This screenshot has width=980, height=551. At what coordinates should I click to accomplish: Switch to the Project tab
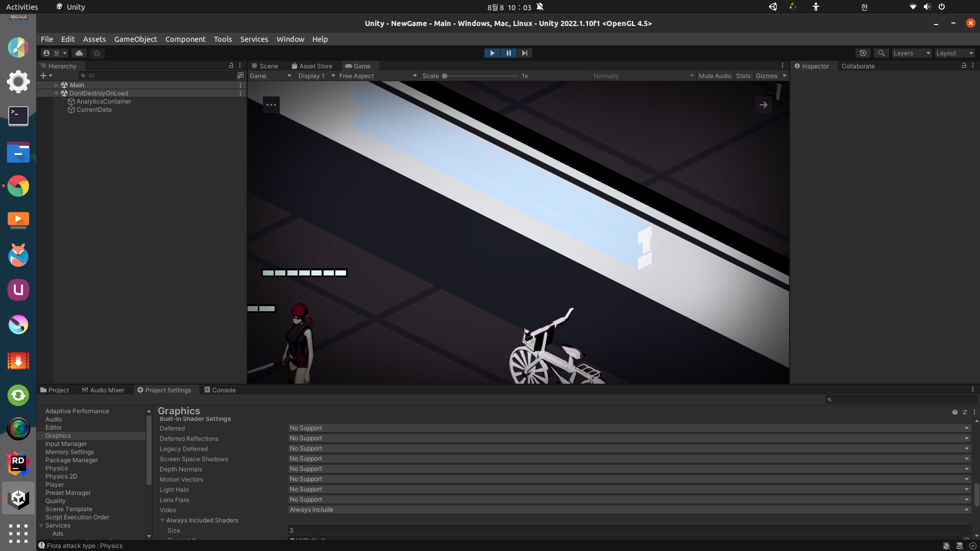(x=55, y=390)
